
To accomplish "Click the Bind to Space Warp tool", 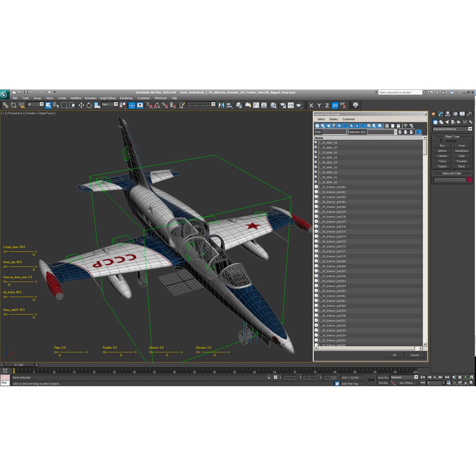I will (22, 105).
